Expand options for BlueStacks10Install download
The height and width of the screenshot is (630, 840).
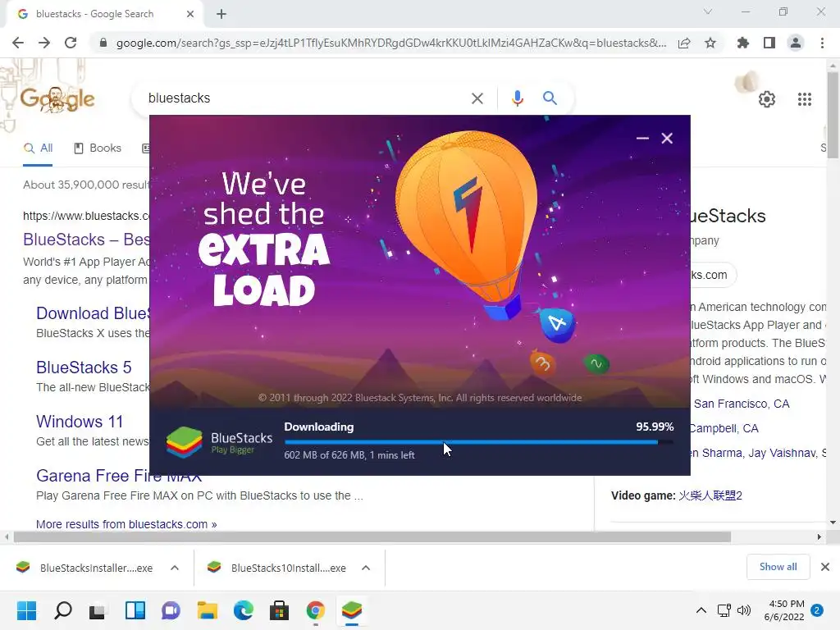pos(366,568)
